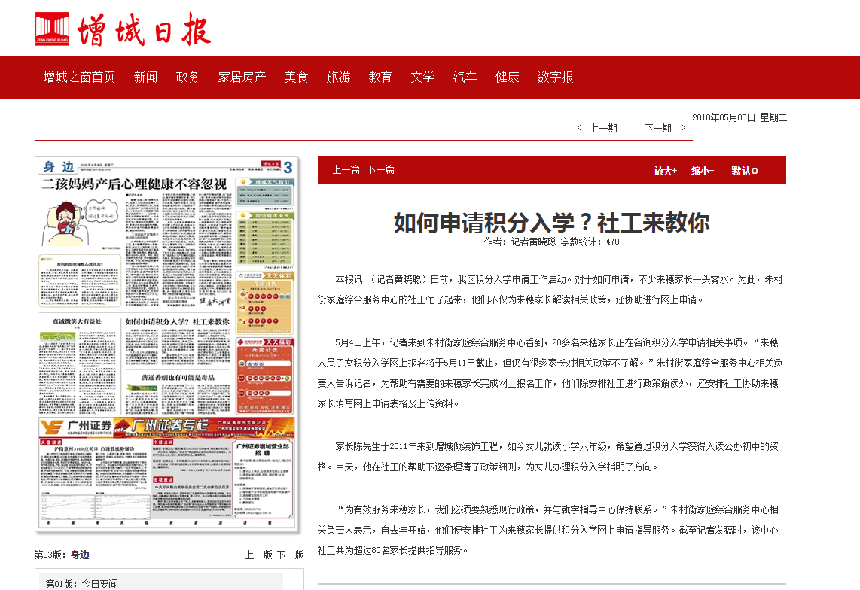Click the cartoon illustration of the mother in bed
Image resolution: width=860 pixels, height=590 pixels.
[81, 222]
